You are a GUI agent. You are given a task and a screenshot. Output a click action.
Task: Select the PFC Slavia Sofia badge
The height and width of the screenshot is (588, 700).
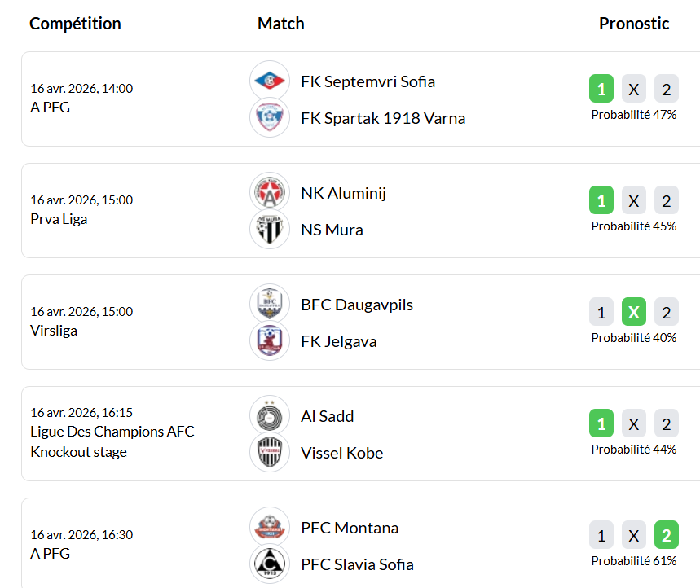[270, 564]
